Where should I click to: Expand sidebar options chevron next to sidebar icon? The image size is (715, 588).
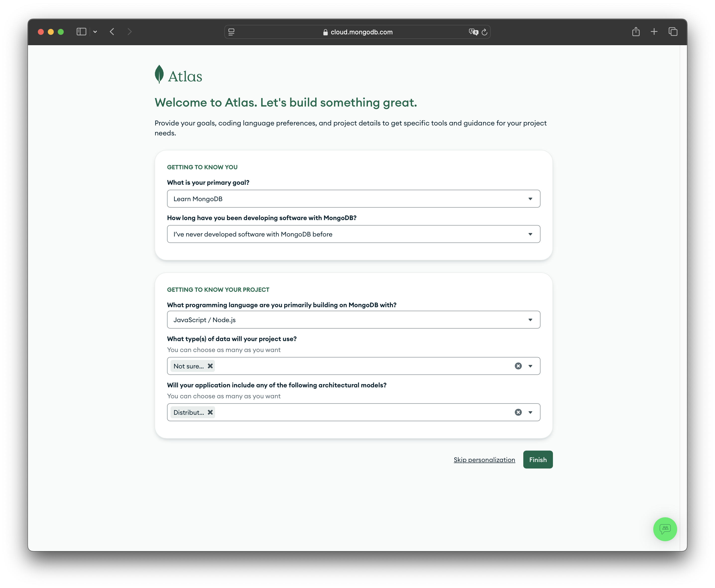[x=95, y=32]
